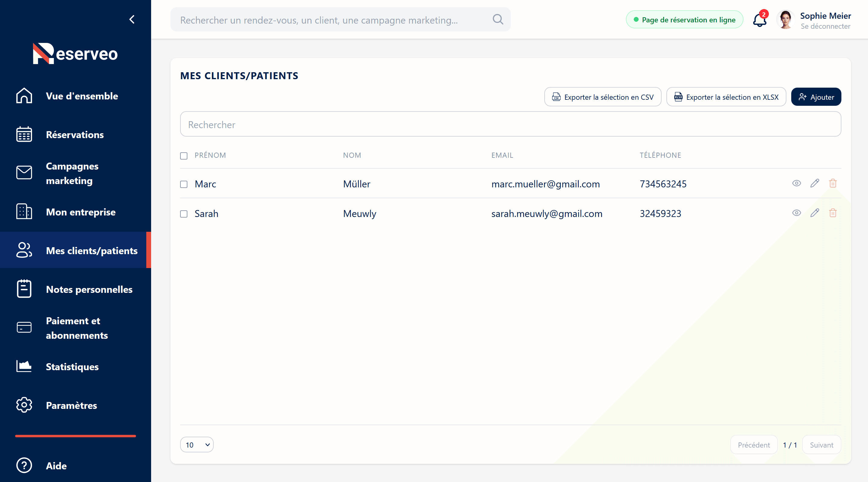The width and height of the screenshot is (868, 482).
Task: Select Mes clients/patients menu label
Action: [x=92, y=251]
